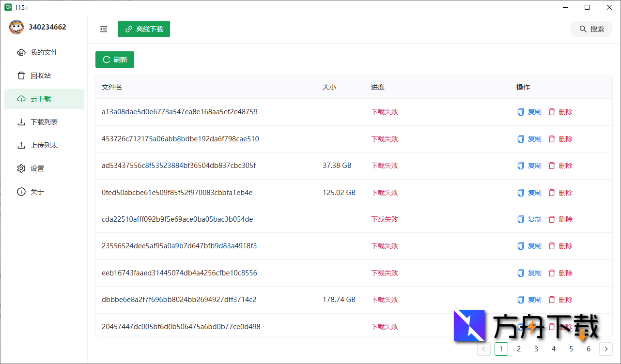This screenshot has height=364, width=621.
Task: Click the user avatar picture
Action: tap(16, 27)
